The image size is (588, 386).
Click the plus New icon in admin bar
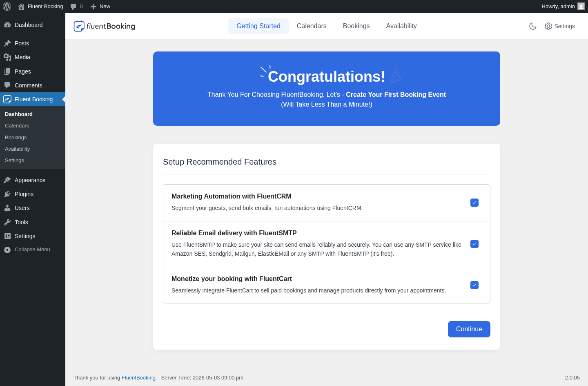tap(93, 7)
